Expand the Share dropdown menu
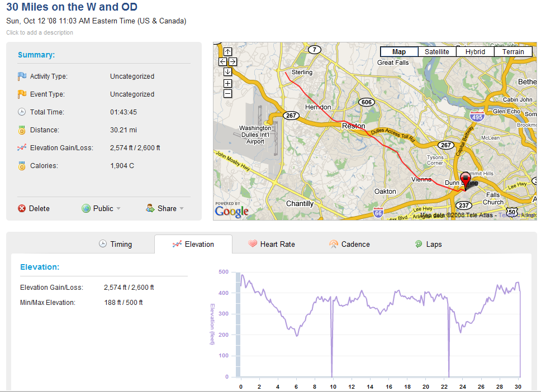The image size is (541, 392). 165,209
